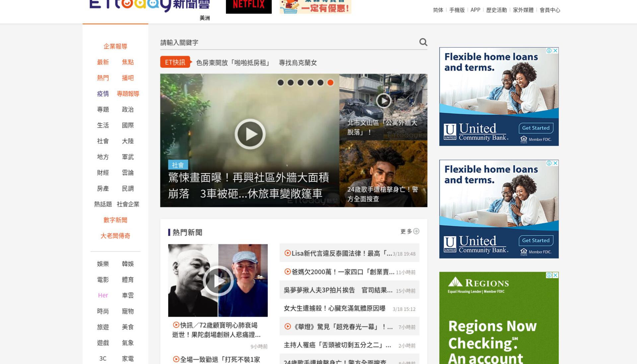The image size is (637, 364).
Task: Open ad info icon on second United ad
Action: pyautogui.click(x=549, y=163)
